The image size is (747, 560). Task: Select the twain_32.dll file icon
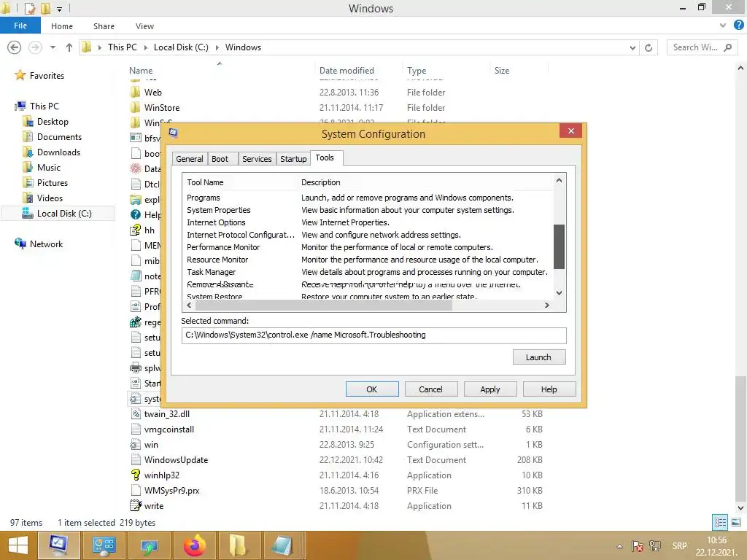coord(136,414)
